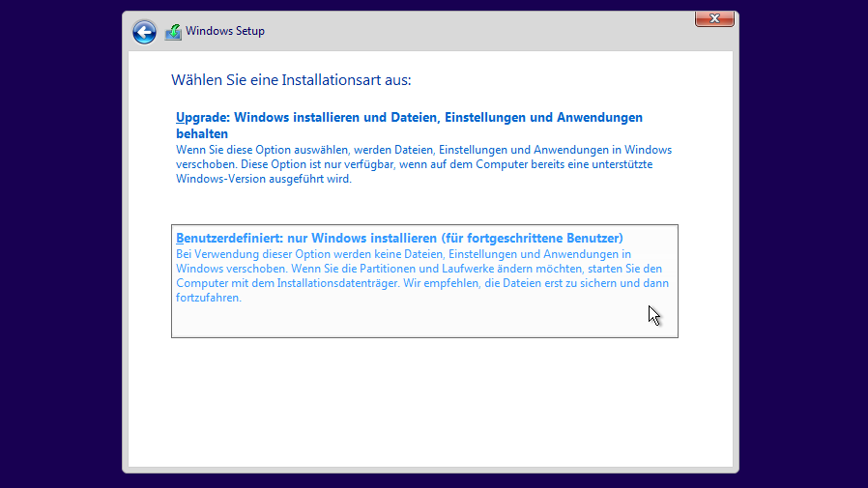Screen dimensions: 868x488
Task: Select the Upgrade installation option heading
Action: click(409, 118)
